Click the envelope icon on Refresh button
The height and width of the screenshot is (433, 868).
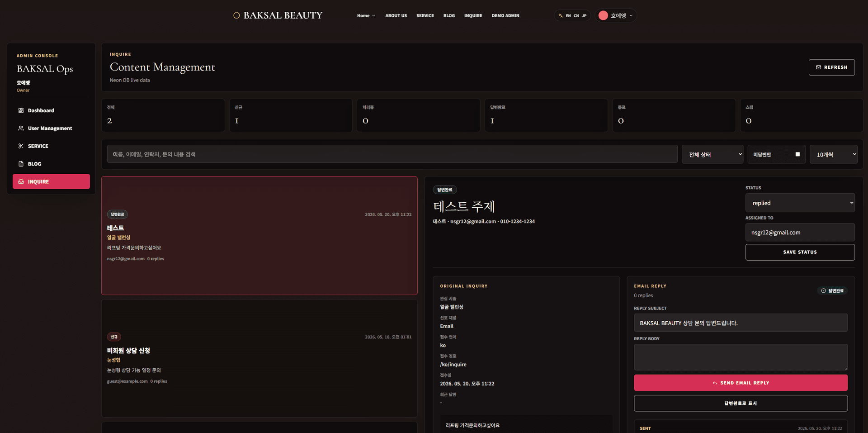tap(818, 67)
